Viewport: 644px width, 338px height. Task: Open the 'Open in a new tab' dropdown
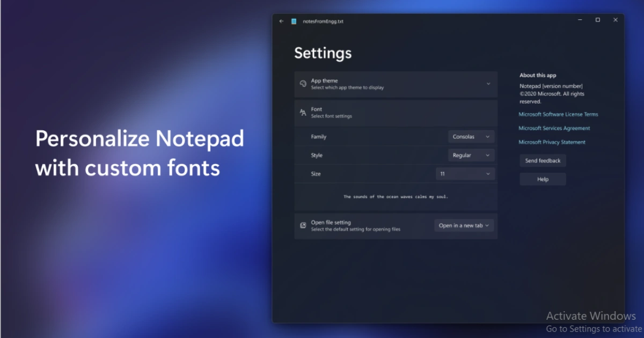click(463, 225)
